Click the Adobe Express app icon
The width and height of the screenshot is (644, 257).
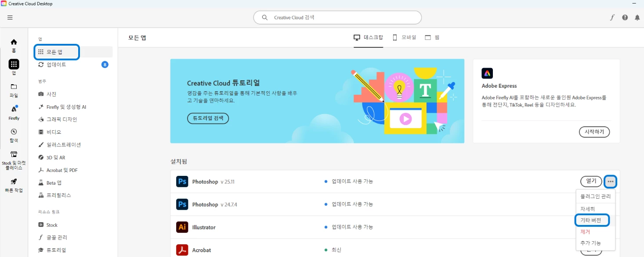(x=487, y=73)
